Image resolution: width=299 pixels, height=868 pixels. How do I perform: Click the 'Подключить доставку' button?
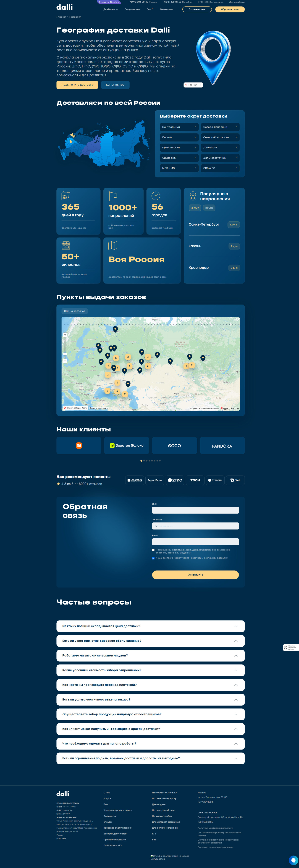click(x=77, y=85)
